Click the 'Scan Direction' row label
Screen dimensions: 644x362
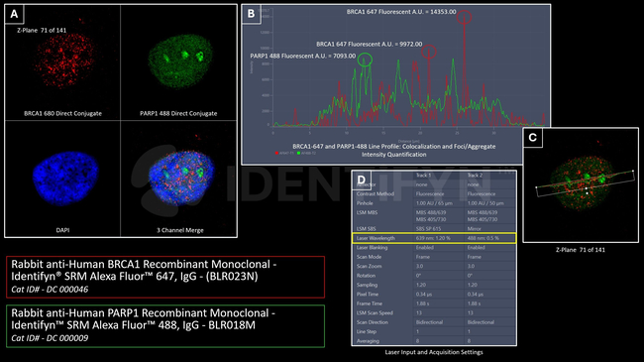[x=373, y=322]
